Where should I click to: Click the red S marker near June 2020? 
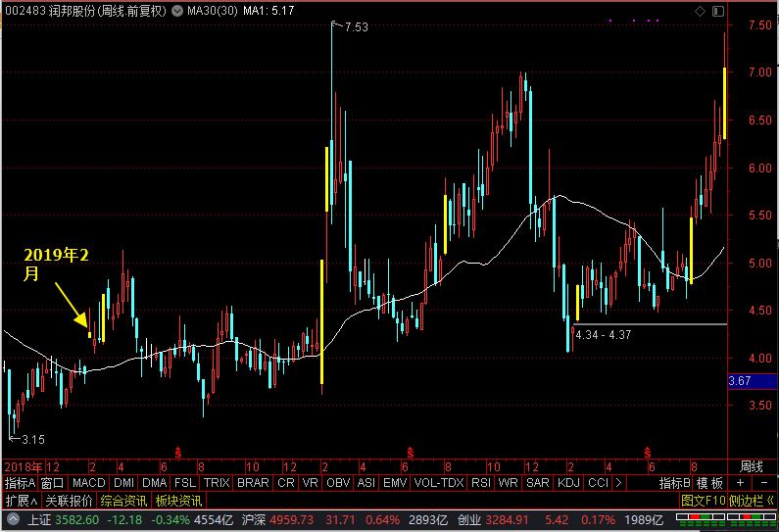410,453
